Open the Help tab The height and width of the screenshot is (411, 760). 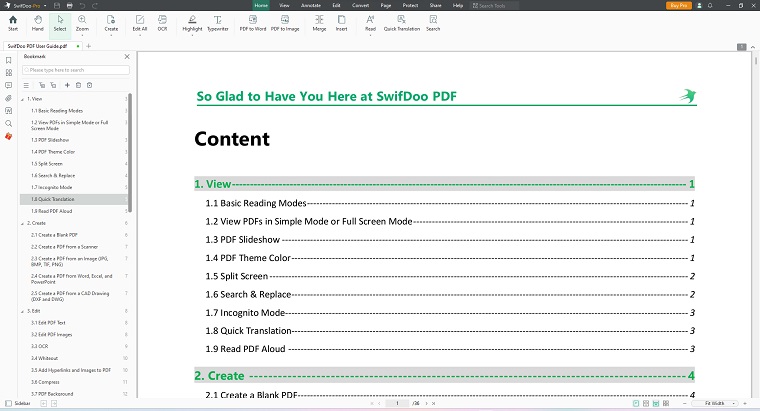(x=458, y=5)
